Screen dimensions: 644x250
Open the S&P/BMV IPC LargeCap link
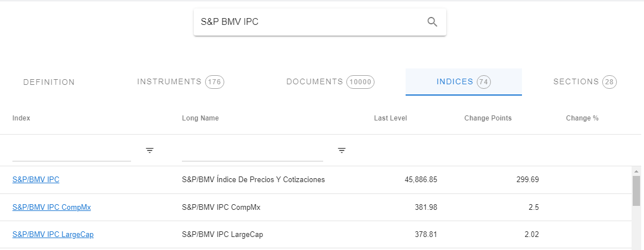pyautogui.click(x=53, y=234)
